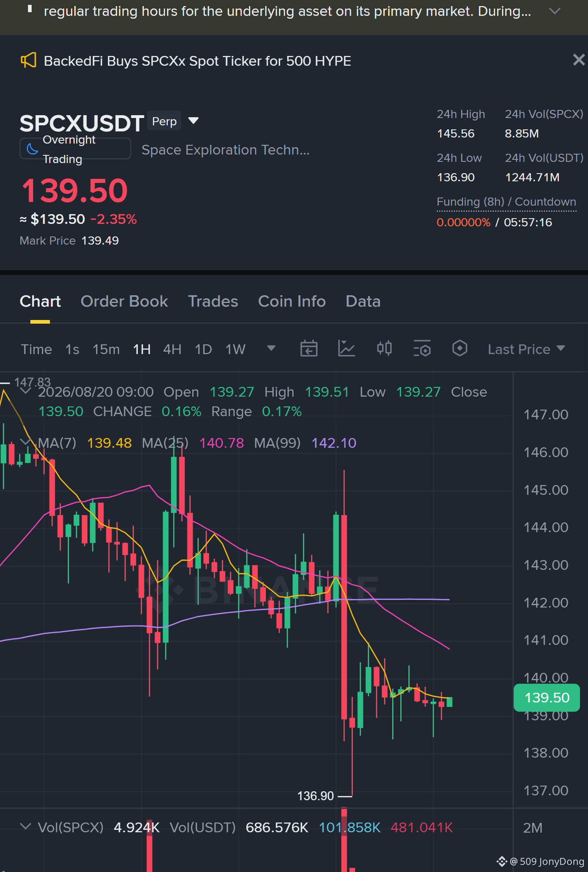Click the funding countdown 05:57:16
Image resolution: width=588 pixels, height=872 pixels.
point(528,222)
